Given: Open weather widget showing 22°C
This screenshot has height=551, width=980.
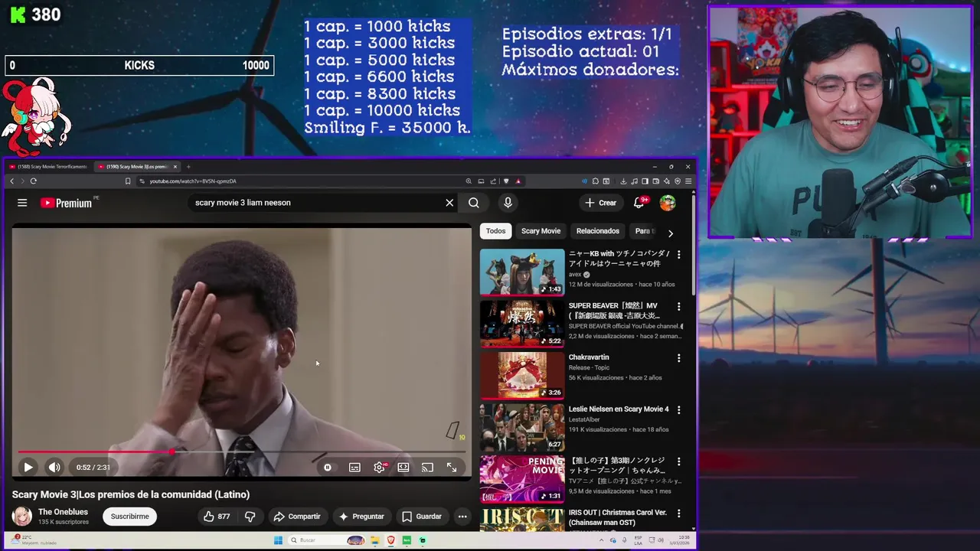Looking at the screenshot, I should point(32,540).
